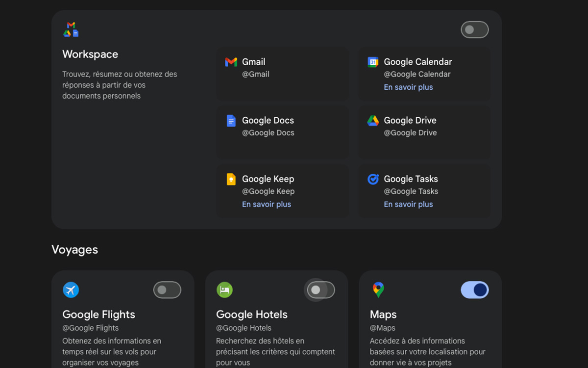Click the Workspace combined apps icon
Viewport: 588px width, 368px height.
pos(71,29)
